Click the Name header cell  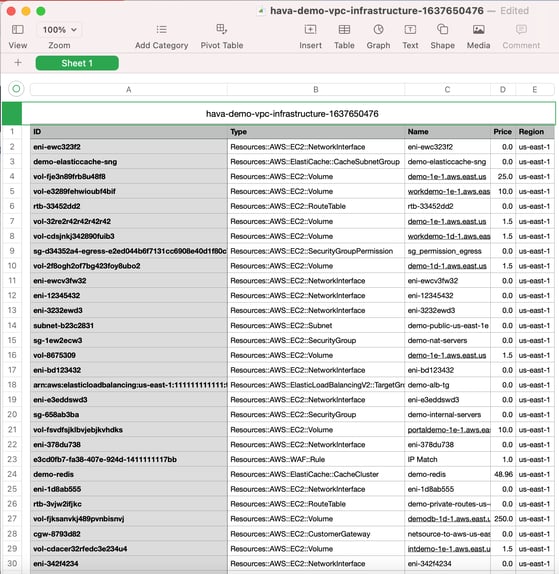tap(447, 132)
